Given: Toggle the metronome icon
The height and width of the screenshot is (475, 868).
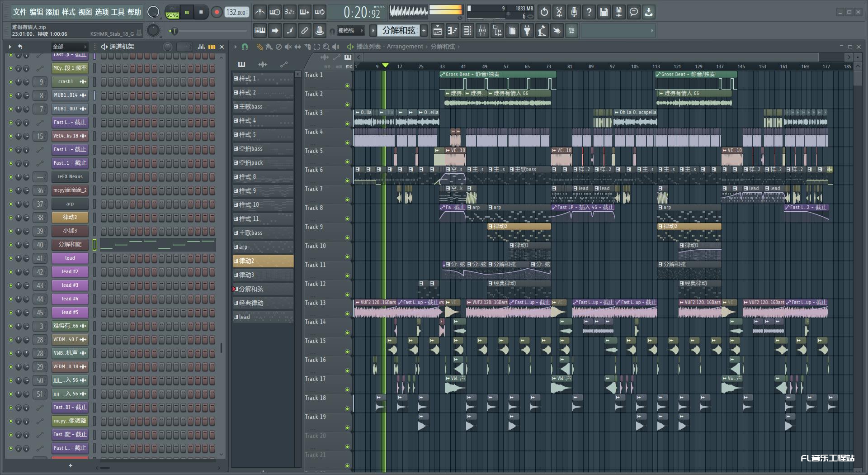Looking at the screenshot, I should (259, 12).
